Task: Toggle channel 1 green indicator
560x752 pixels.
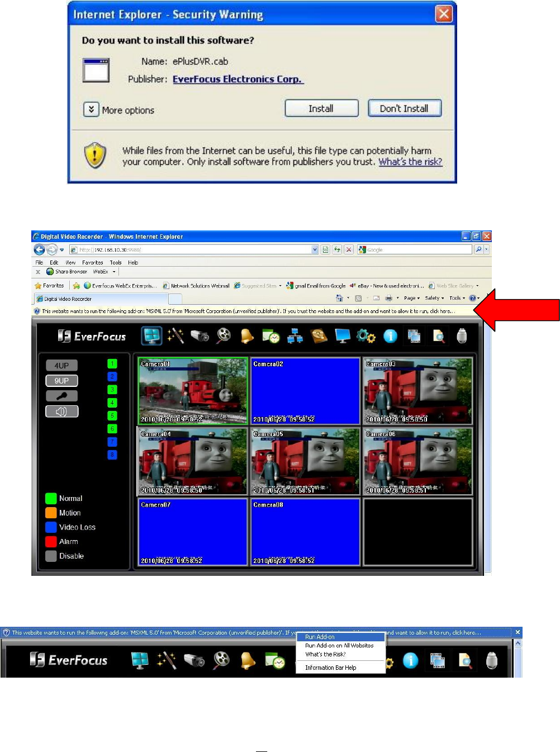Action: point(112,363)
